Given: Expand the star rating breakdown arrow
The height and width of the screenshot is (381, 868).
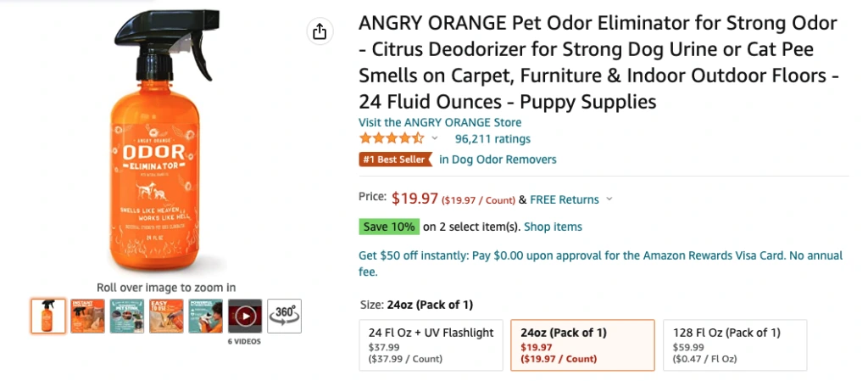Looking at the screenshot, I should [436, 138].
